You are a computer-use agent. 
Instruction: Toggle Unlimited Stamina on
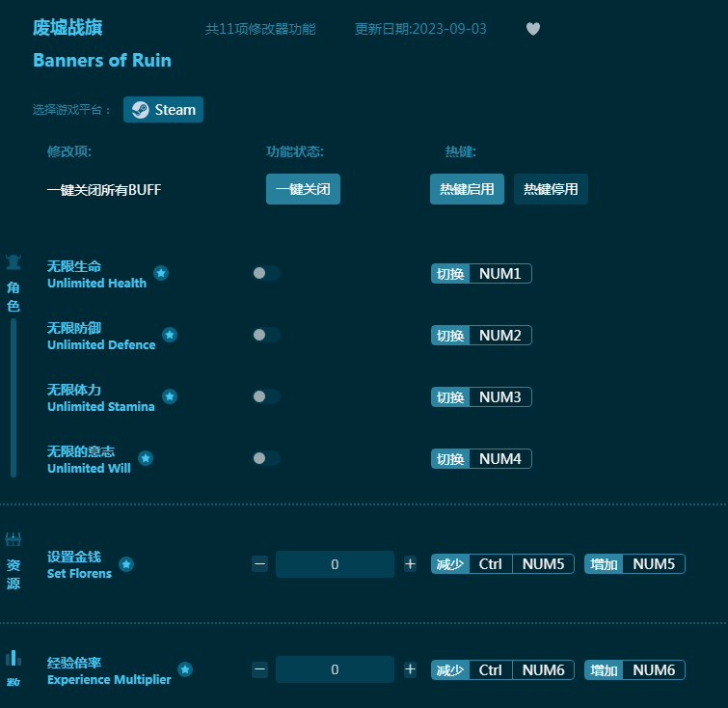point(265,396)
